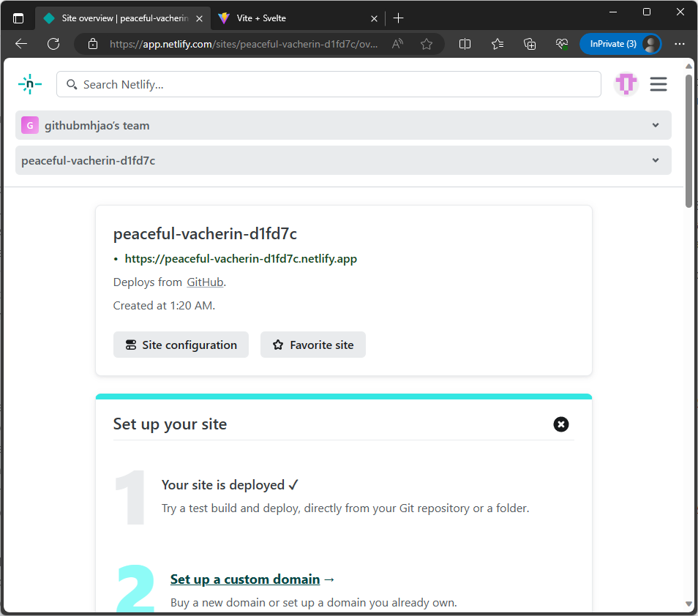The image size is (698, 616).
Task: Click the browser address bar URL
Action: tap(244, 44)
